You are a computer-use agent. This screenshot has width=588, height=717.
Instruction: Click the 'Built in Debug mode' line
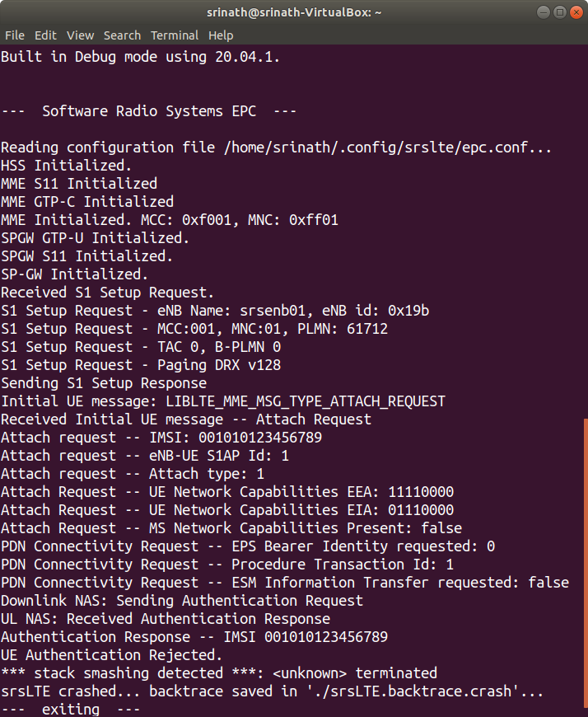[x=140, y=57]
